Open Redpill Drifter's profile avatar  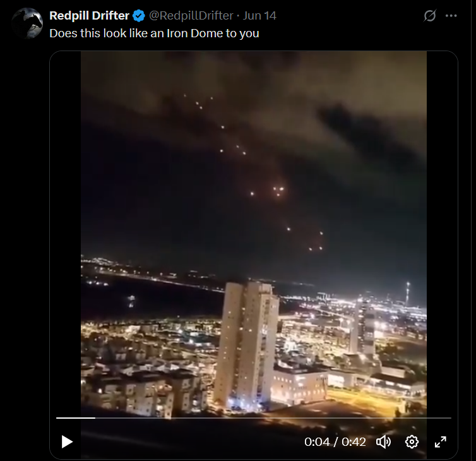tap(27, 23)
